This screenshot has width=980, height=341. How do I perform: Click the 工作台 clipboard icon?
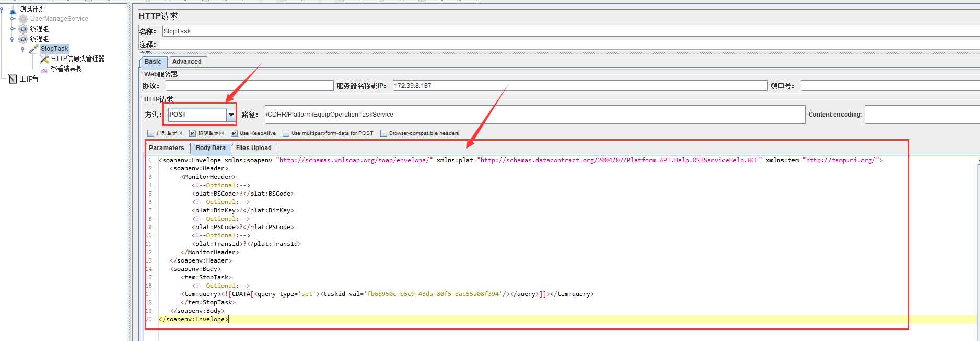click(x=13, y=78)
